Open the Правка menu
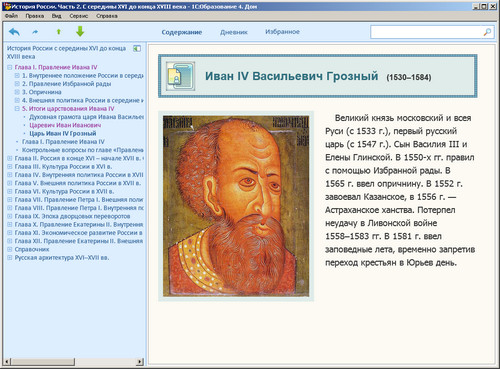 (35, 16)
